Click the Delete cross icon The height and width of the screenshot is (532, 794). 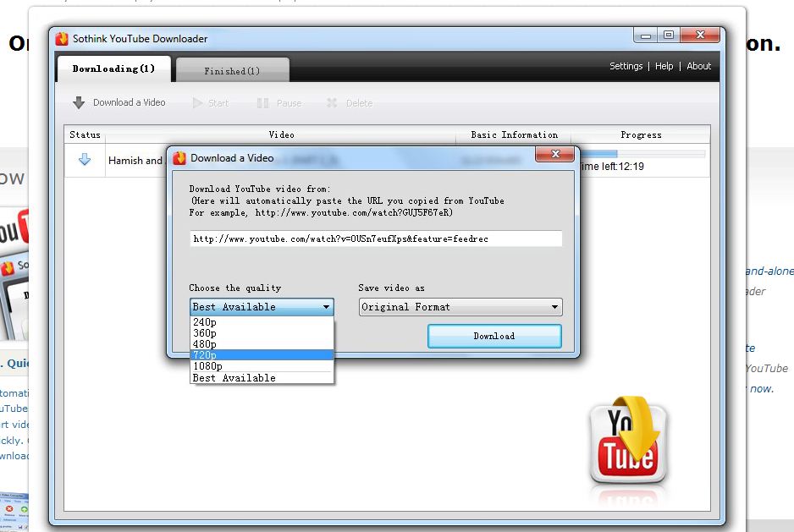(332, 102)
